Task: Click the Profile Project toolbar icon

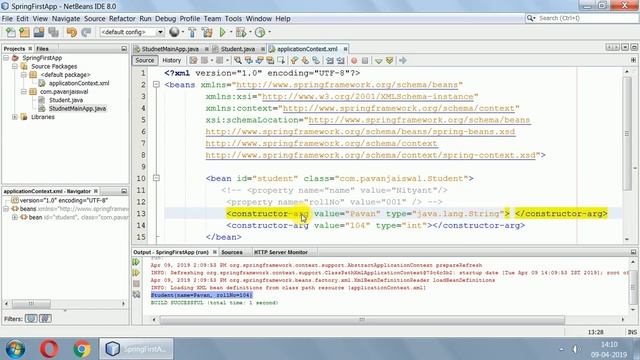Action: [x=260, y=32]
